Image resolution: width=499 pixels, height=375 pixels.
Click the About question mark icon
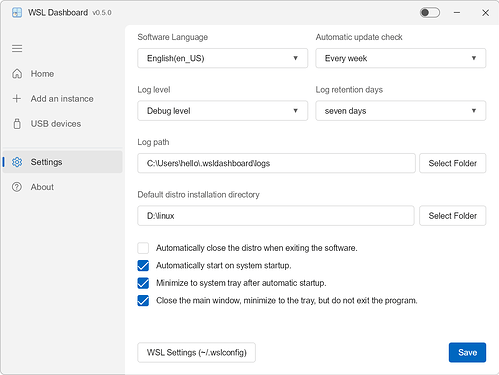17,187
